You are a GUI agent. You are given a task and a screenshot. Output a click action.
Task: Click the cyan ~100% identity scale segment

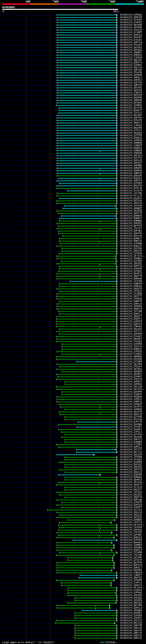coord(130,4)
